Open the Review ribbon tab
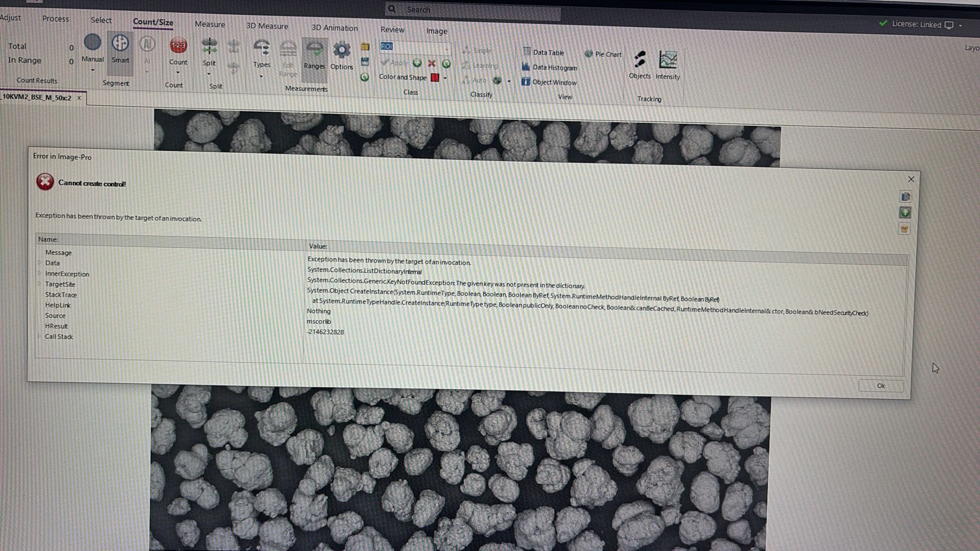 (392, 30)
